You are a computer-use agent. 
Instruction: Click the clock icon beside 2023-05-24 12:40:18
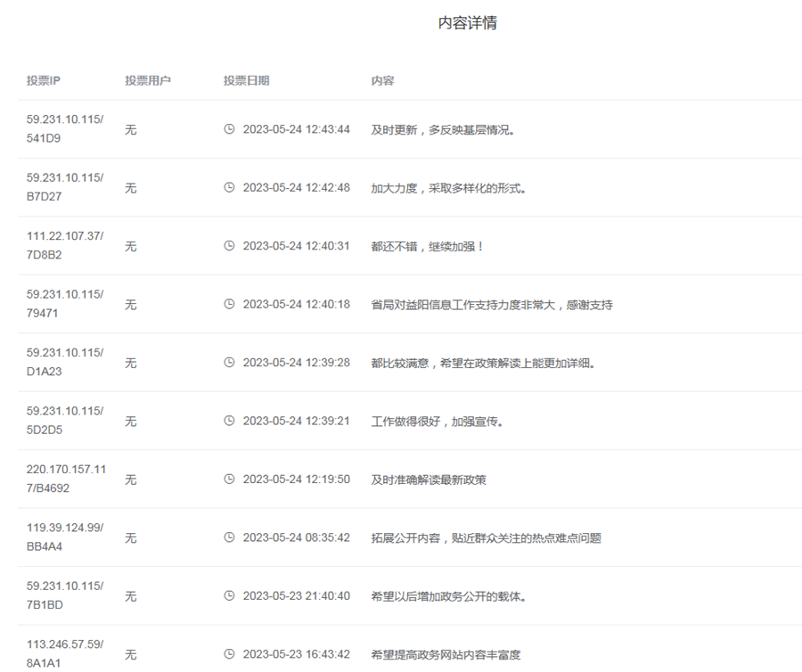click(229, 304)
